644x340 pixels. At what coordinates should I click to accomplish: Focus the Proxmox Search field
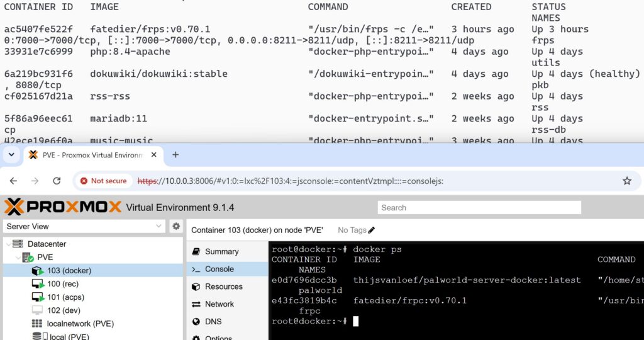tap(479, 208)
